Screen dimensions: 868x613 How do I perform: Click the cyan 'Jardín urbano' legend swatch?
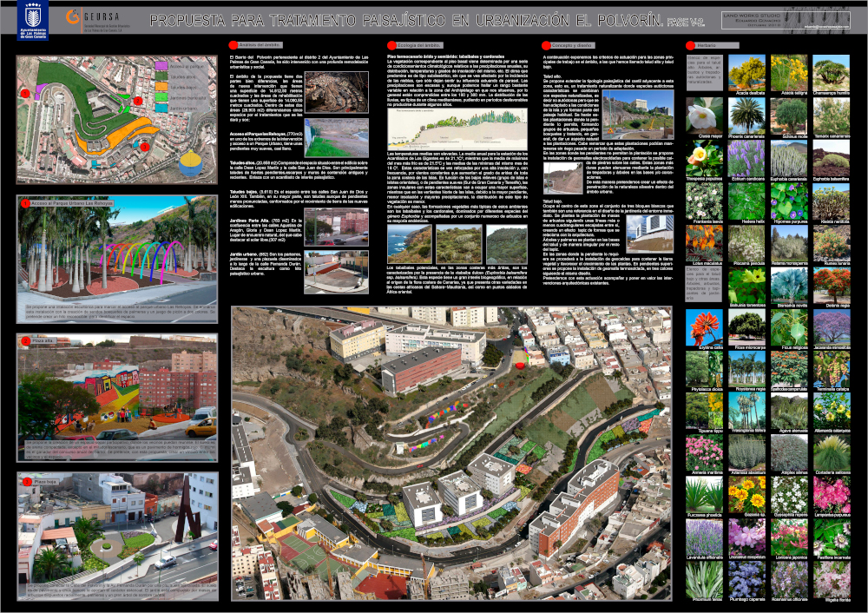(x=161, y=108)
